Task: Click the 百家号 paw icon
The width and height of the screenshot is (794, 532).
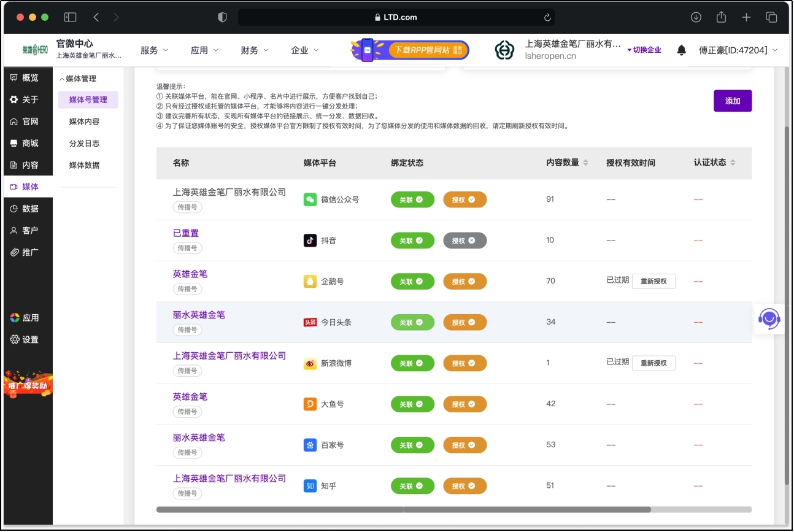Action: (310, 445)
